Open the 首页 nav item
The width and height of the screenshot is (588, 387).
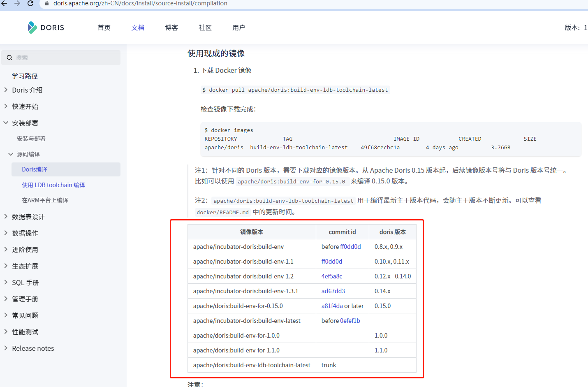coord(104,28)
